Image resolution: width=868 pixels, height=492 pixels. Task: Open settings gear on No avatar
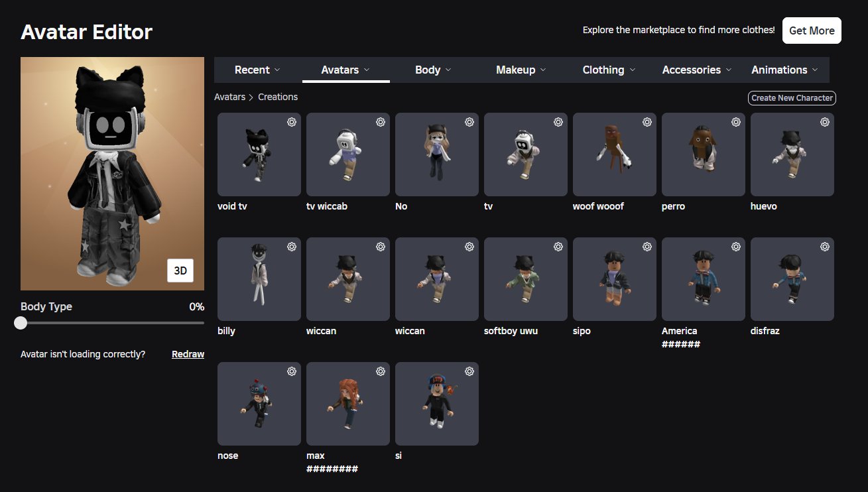(x=469, y=122)
